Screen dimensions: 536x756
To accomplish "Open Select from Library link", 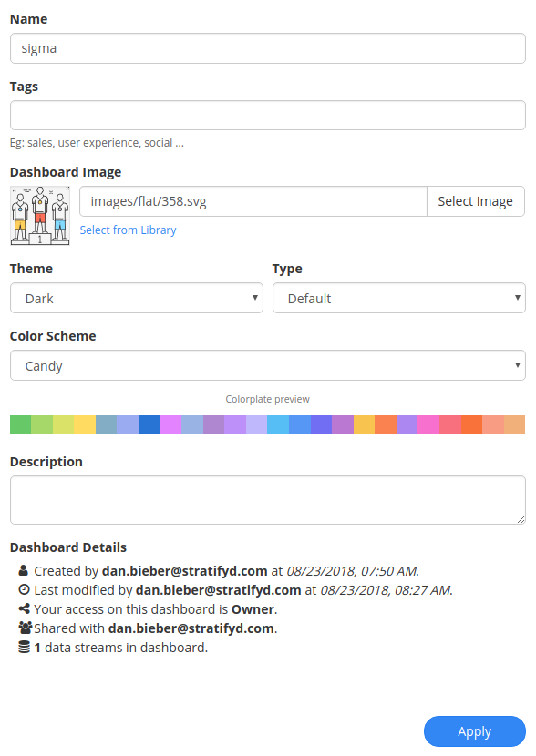I will [128, 230].
